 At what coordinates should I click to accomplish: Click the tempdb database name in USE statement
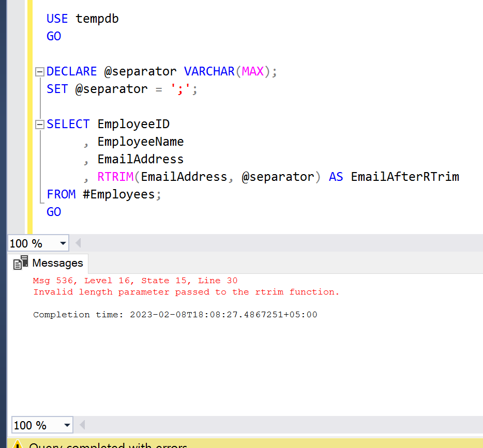97,19
